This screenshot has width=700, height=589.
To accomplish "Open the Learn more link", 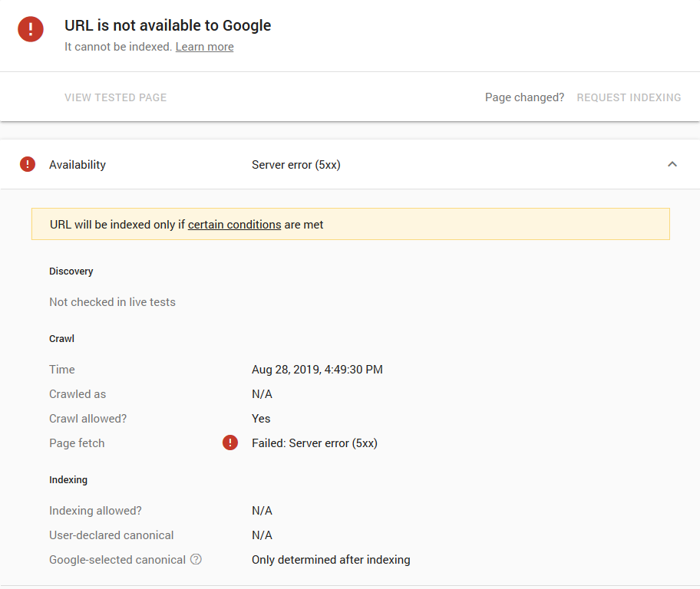I will [204, 46].
